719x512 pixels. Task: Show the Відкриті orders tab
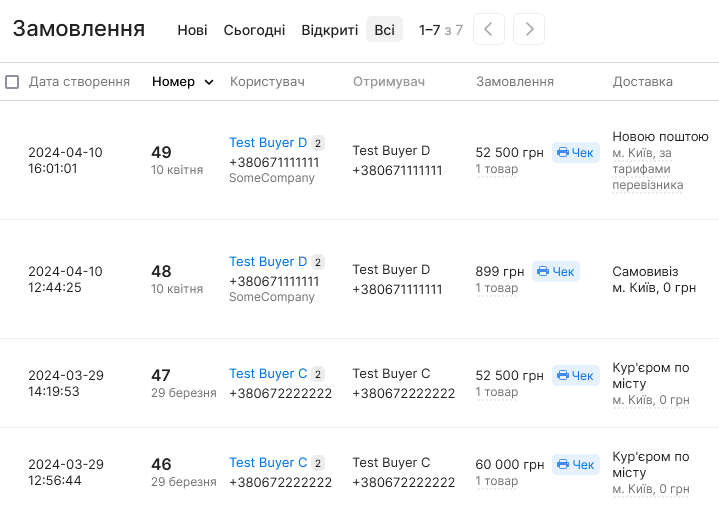(329, 30)
